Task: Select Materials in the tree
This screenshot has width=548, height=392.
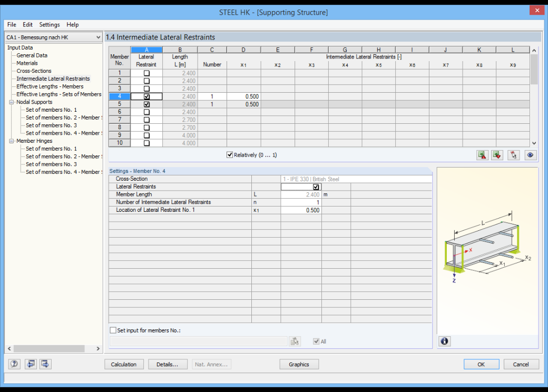Action: (27, 63)
